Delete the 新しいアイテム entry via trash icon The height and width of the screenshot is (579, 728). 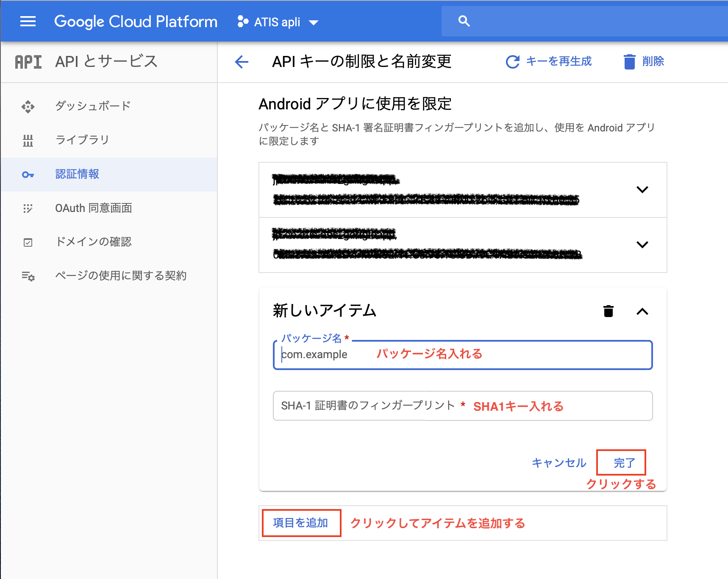coord(609,311)
